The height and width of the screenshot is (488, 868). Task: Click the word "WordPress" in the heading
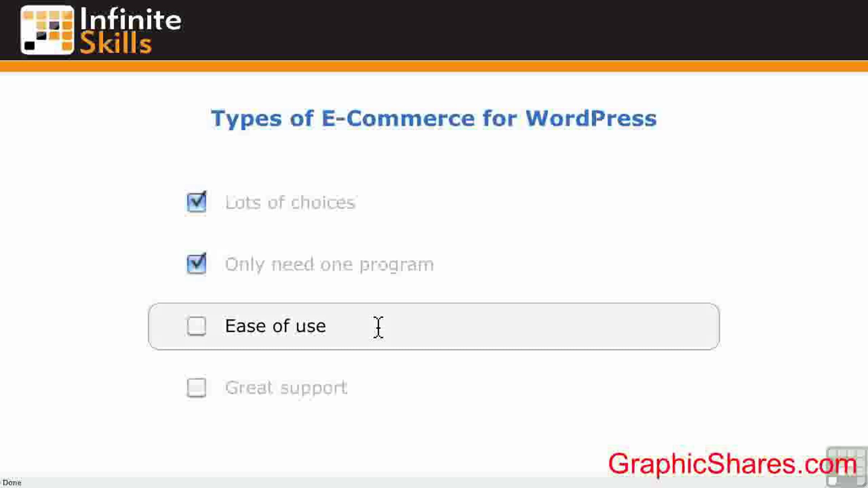(x=591, y=118)
